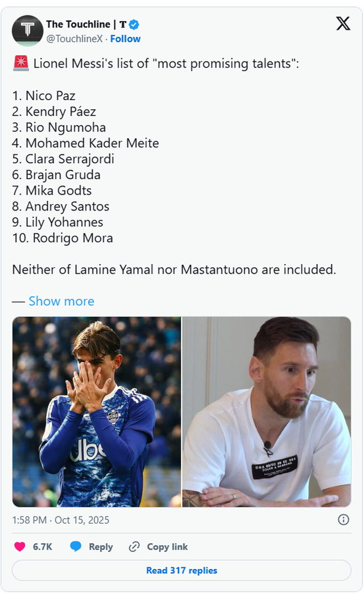Open the X logo link

[343, 24]
